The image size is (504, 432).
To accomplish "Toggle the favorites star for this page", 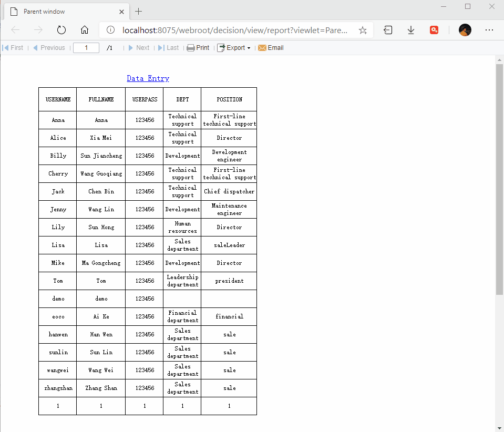I will click(x=363, y=30).
